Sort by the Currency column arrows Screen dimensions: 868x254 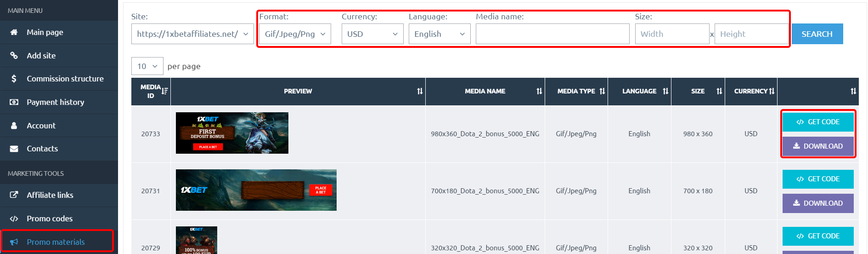(772, 91)
